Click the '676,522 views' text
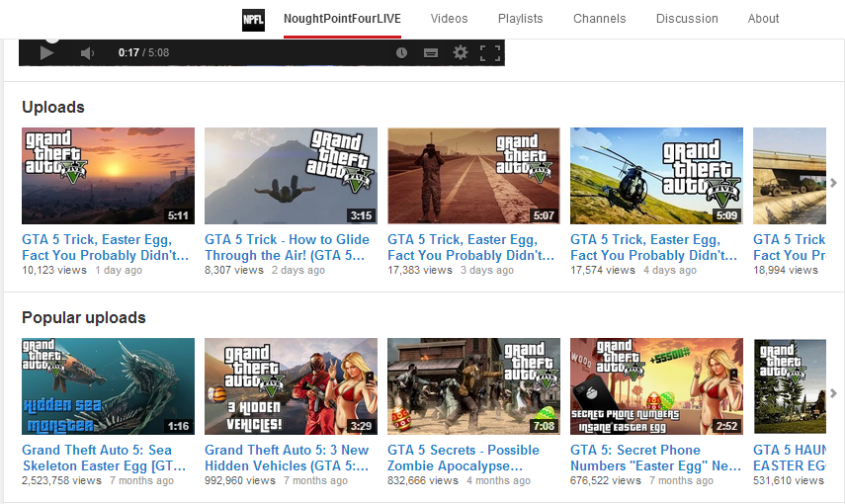This screenshot has width=845, height=504. tap(606, 480)
